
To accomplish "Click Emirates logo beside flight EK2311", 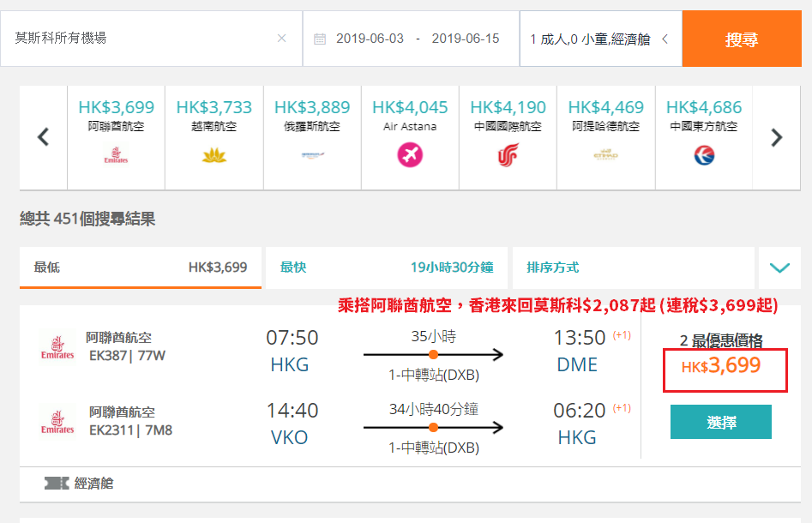I will [x=57, y=422].
